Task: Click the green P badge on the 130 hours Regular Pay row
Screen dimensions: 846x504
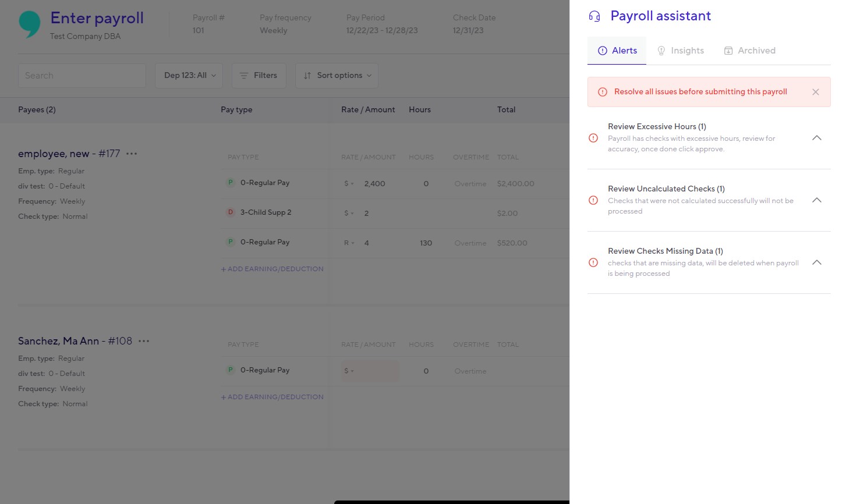Action: (231, 242)
